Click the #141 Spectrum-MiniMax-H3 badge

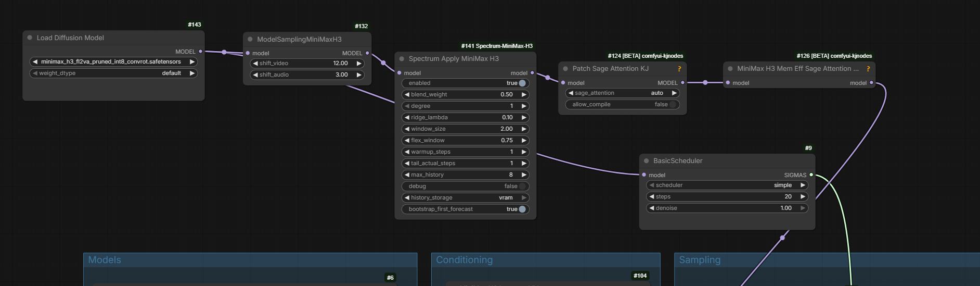(497, 46)
